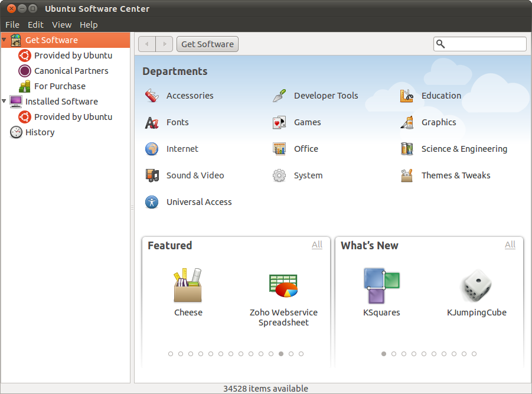
Task: Open the Science & Engineering icon
Action: (x=407, y=149)
